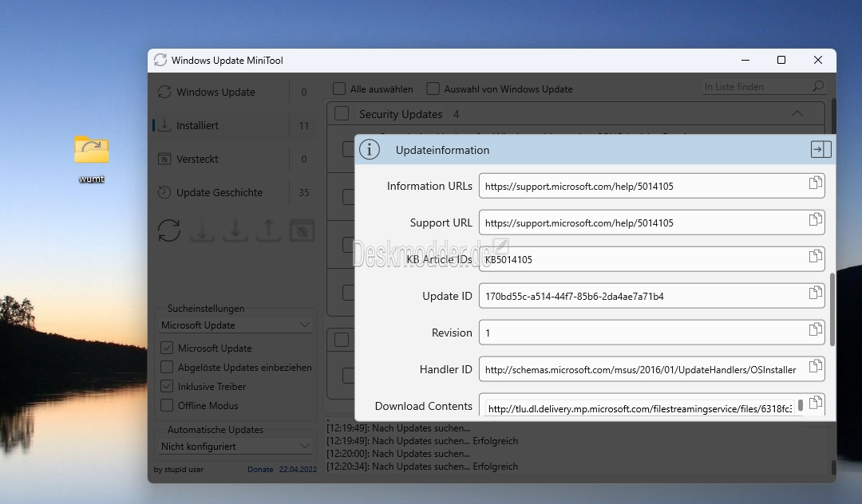Viewport: 862px width, 504px height.
Task: Copy the Update ID value
Action: pyautogui.click(x=815, y=293)
